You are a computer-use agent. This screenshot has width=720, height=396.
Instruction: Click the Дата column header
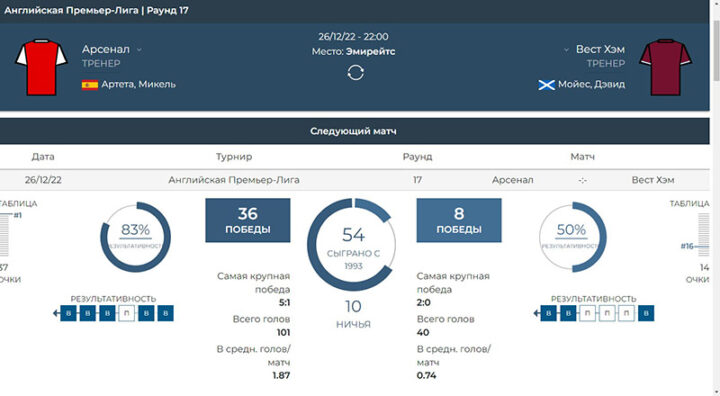43,157
